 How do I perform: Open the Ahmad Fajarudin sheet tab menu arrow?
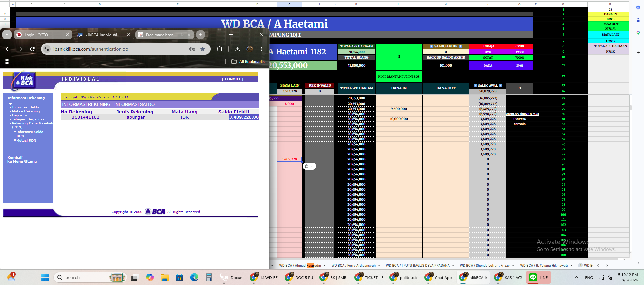325,266
